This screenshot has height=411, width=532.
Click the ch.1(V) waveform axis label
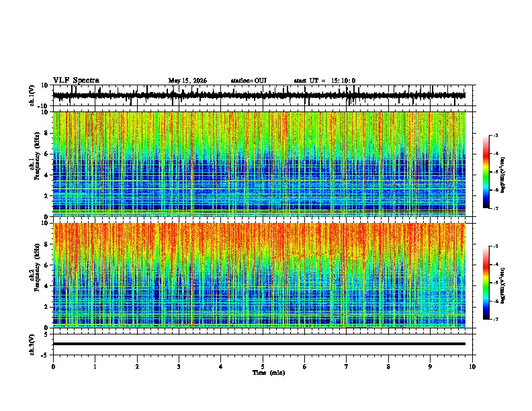coord(32,95)
